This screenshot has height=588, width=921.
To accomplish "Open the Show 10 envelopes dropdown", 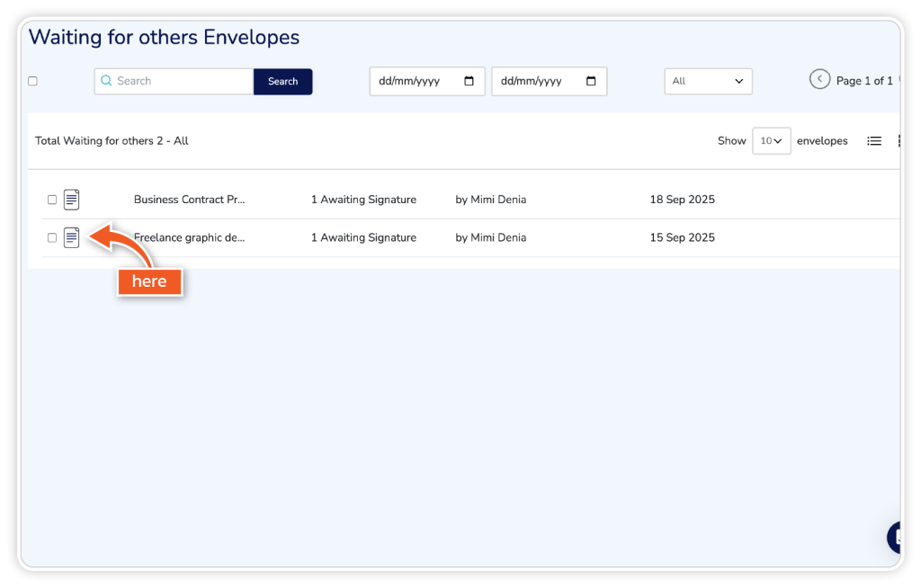I will [771, 141].
